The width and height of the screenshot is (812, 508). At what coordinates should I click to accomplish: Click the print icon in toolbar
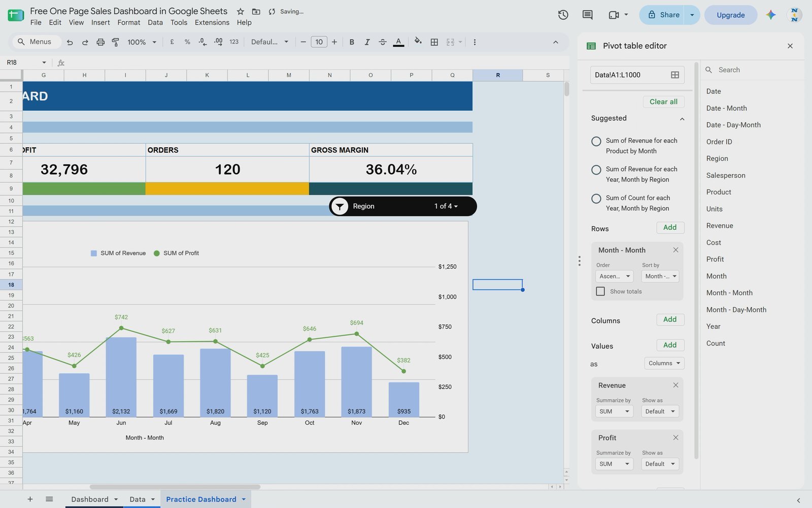[x=100, y=42]
